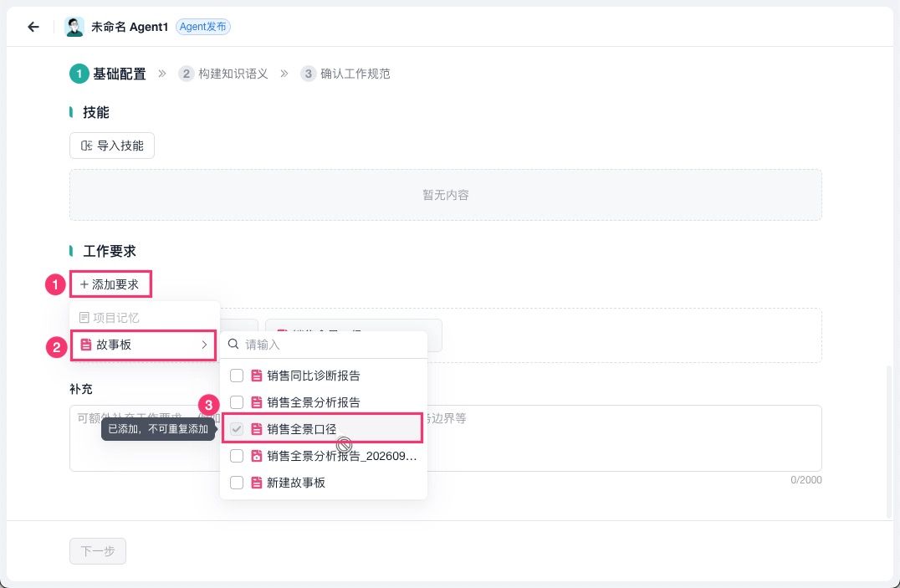
Task: Click the back arrow icon
Action: click(x=33, y=27)
